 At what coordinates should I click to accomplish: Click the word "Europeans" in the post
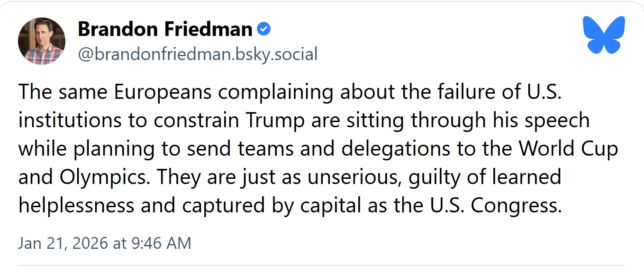pyautogui.click(x=163, y=92)
